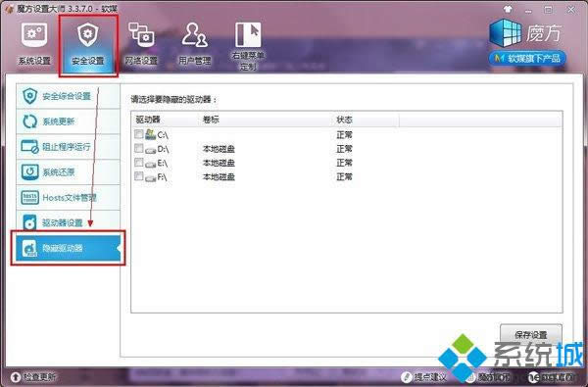Check the C:\ drive checkbox
Screen dimensions: 588x387
tap(139, 134)
